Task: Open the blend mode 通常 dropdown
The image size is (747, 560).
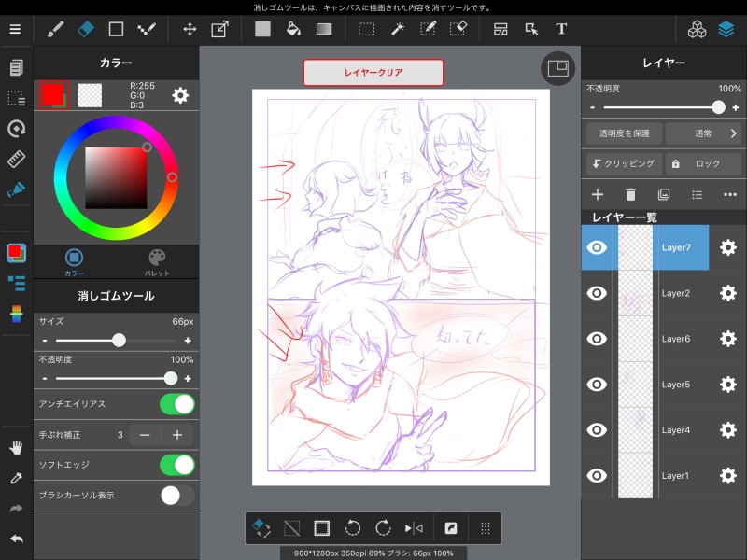Action: 703,133
